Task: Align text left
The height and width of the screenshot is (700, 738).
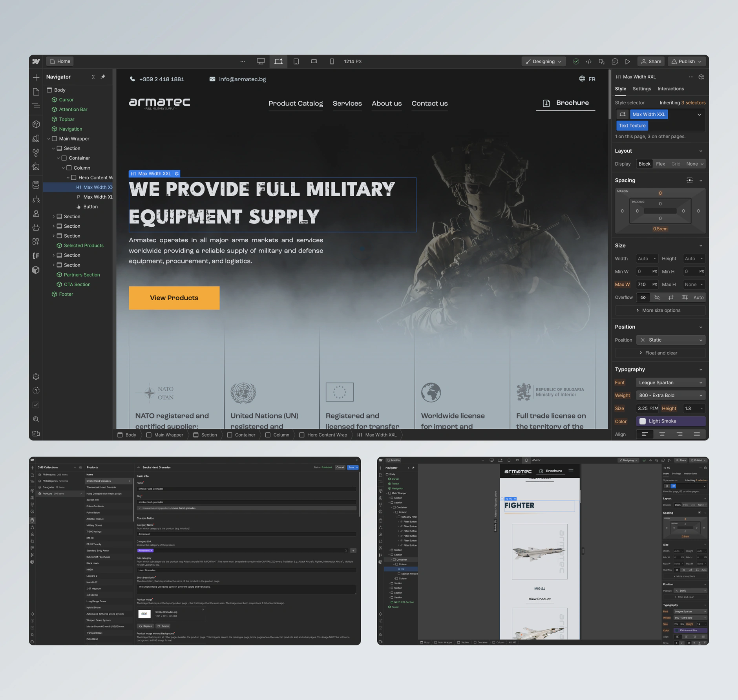Action: [645, 434]
